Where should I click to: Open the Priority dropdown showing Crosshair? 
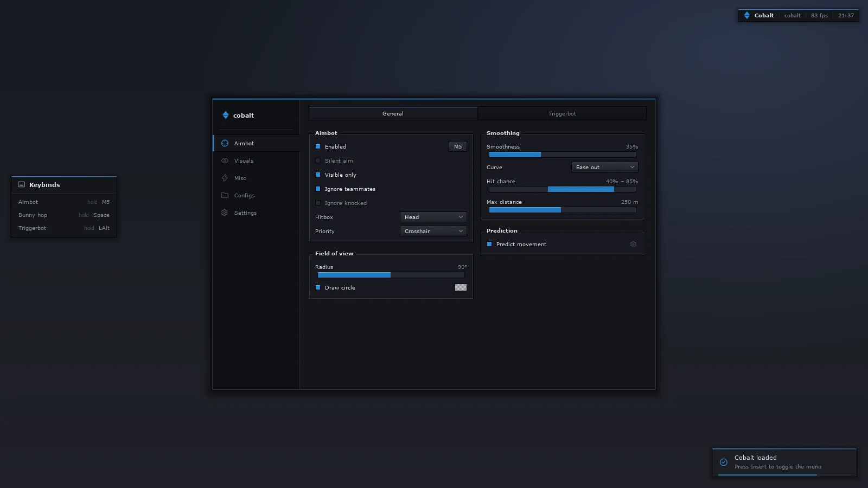(433, 231)
